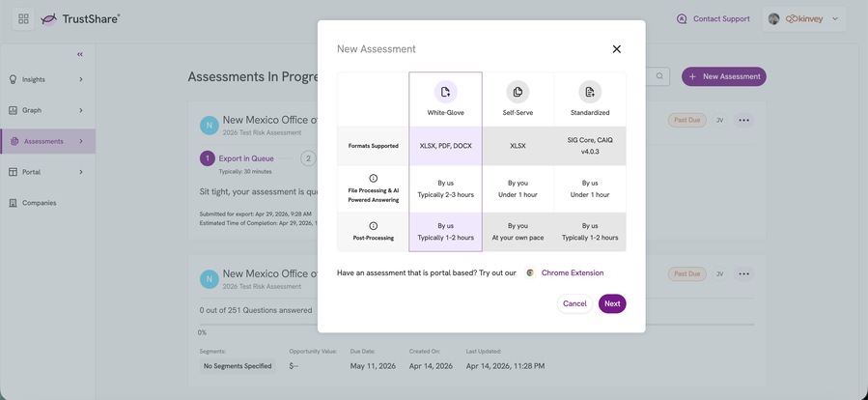Image resolution: width=868 pixels, height=400 pixels.
Task: Click the Contact Support headset icon
Action: tap(682, 18)
